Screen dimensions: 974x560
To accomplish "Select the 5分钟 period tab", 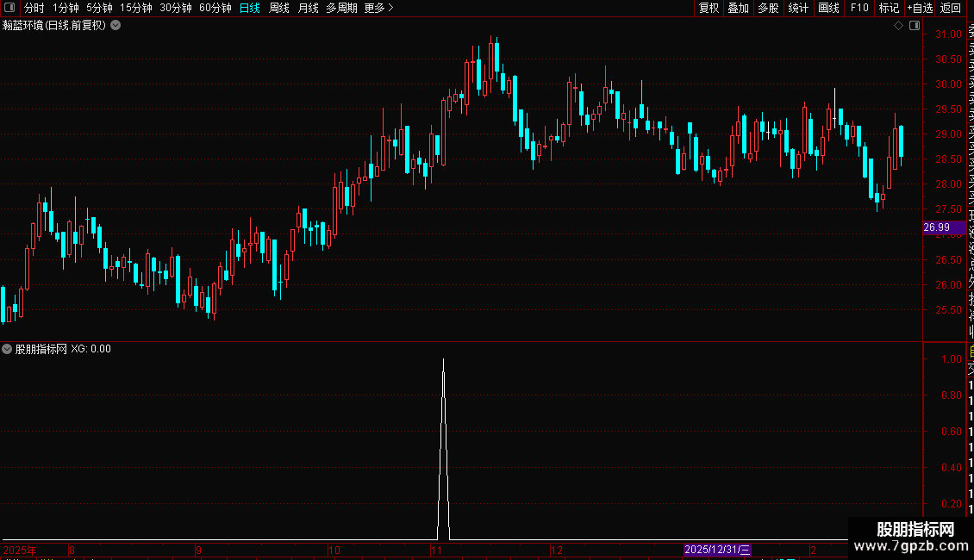I will point(99,8).
